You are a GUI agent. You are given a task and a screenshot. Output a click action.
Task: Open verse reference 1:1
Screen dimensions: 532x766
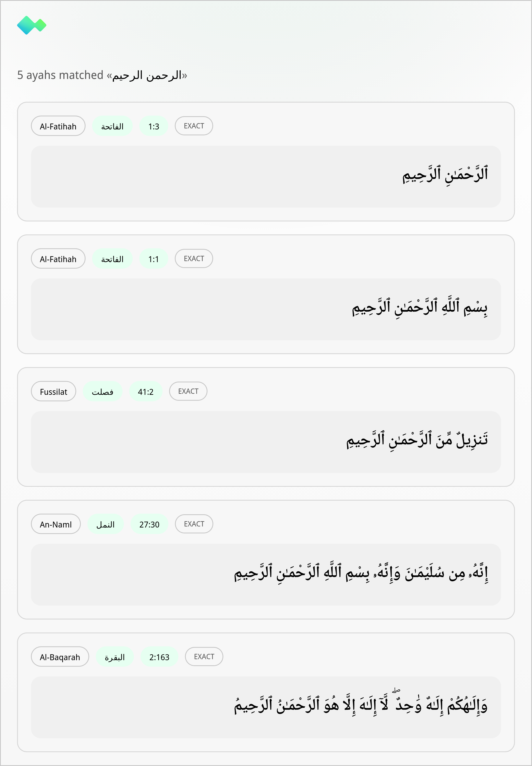coord(154,258)
